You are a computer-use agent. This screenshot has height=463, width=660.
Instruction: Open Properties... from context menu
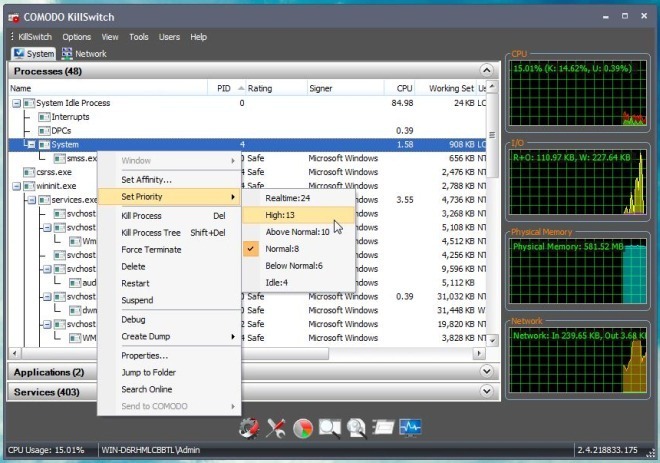[169, 356]
